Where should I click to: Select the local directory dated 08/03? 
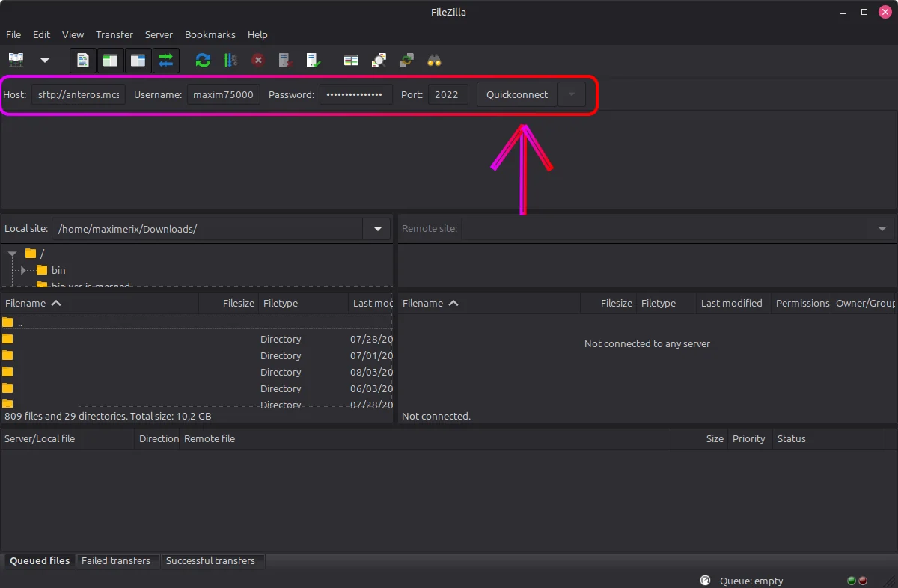197,372
